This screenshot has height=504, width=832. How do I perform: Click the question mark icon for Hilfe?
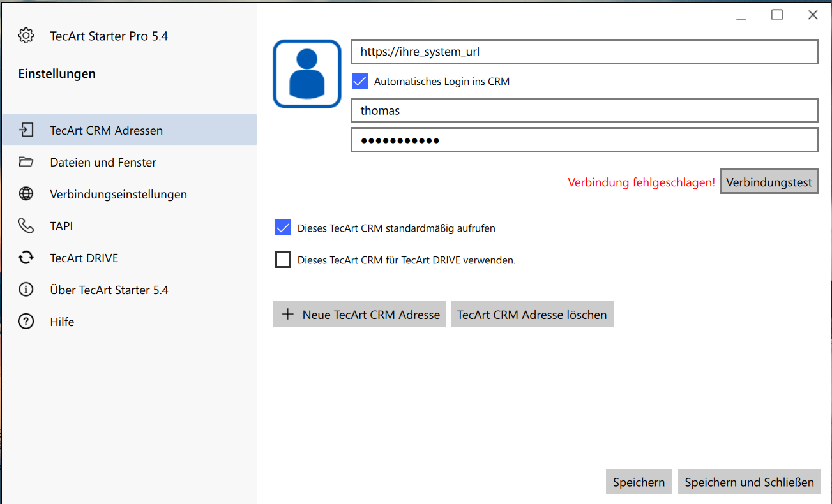[26, 322]
